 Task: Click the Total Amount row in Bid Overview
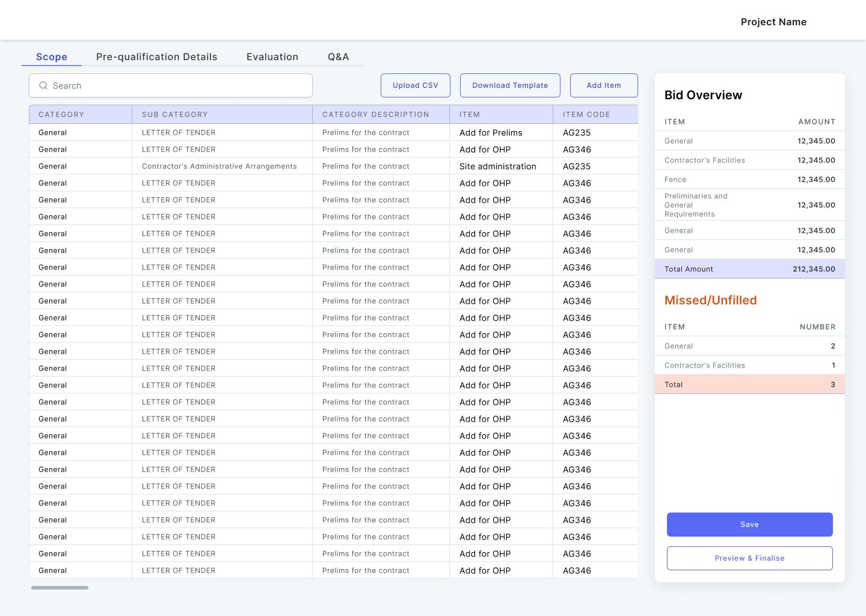[x=749, y=269]
